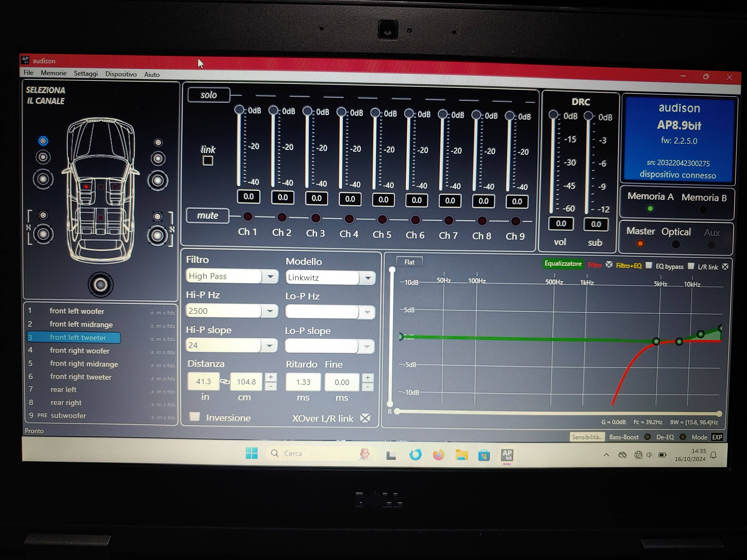Image resolution: width=747 pixels, height=560 pixels.
Task: Click the Flat EQ button
Action: pyautogui.click(x=409, y=262)
